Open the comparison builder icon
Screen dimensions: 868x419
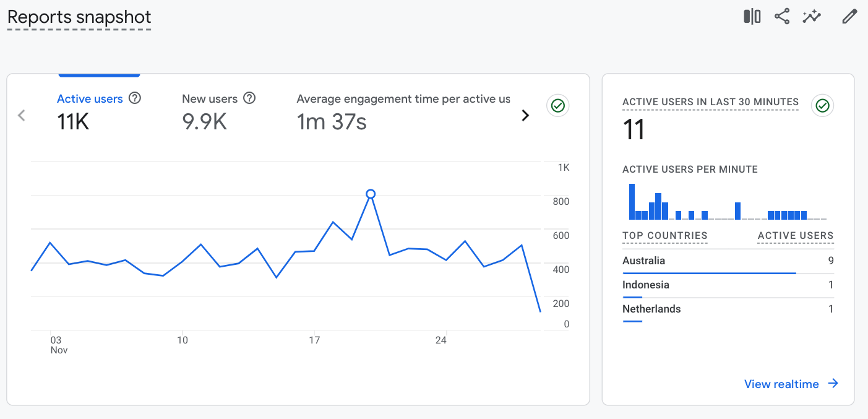tap(751, 16)
